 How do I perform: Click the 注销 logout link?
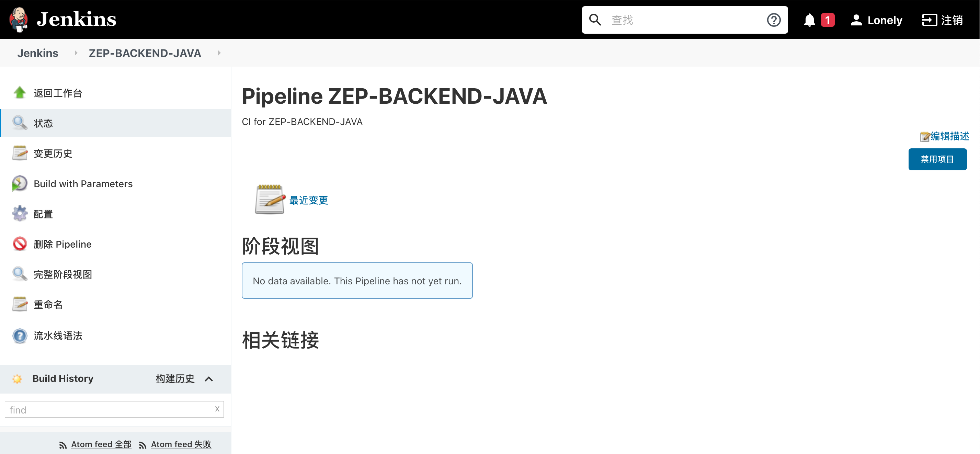[x=952, y=20]
